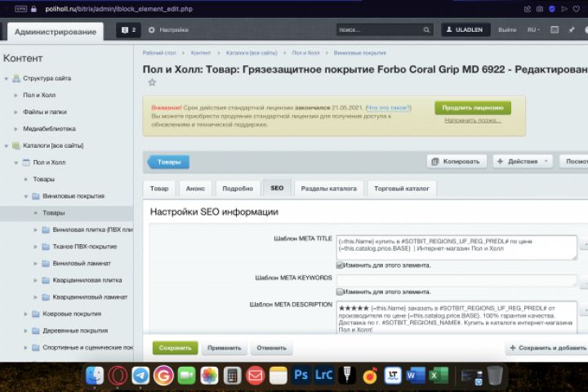
Task: Open Calculator from the dock
Action: pos(232,376)
